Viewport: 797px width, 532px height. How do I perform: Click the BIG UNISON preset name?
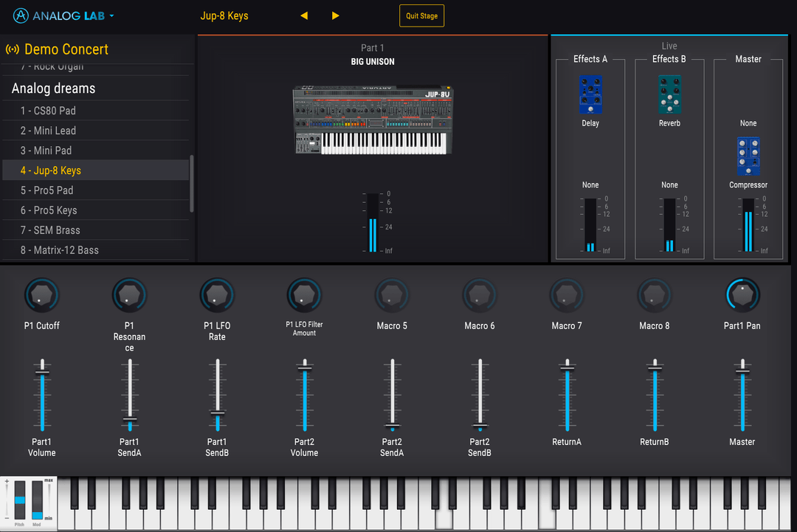coord(373,61)
